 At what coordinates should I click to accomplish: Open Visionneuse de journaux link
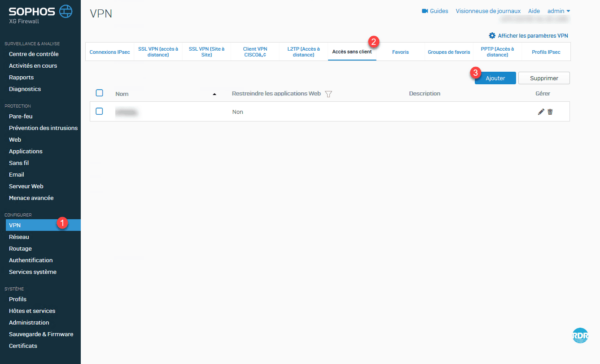(x=488, y=11)
